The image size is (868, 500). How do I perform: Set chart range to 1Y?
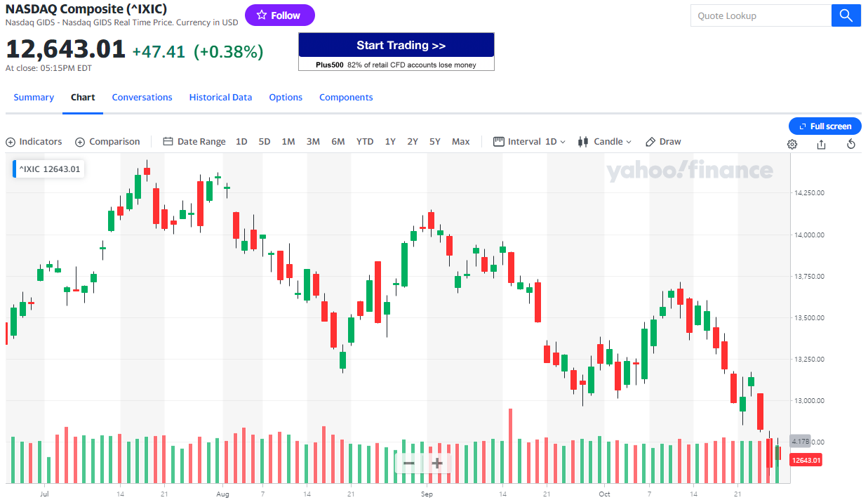390,142
